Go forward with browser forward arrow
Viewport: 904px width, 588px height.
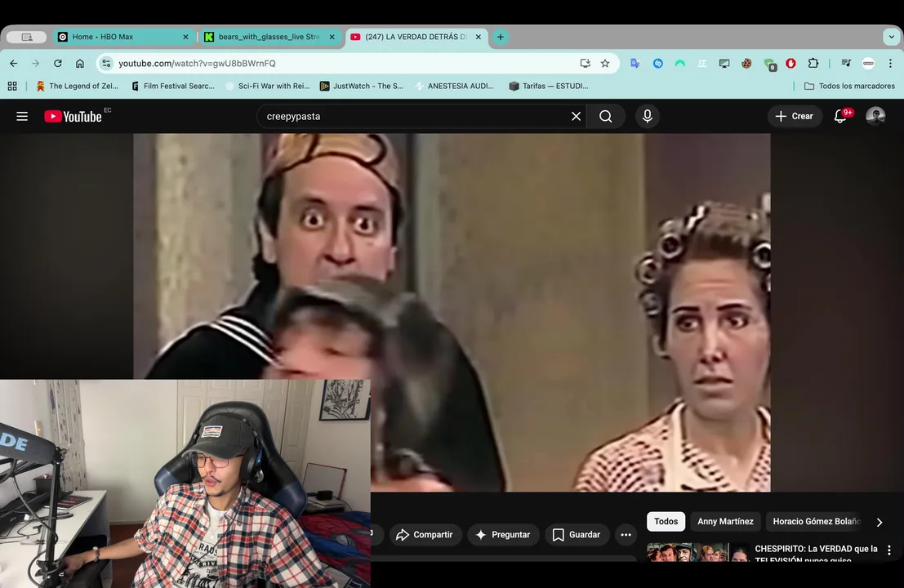click(36, 64)
